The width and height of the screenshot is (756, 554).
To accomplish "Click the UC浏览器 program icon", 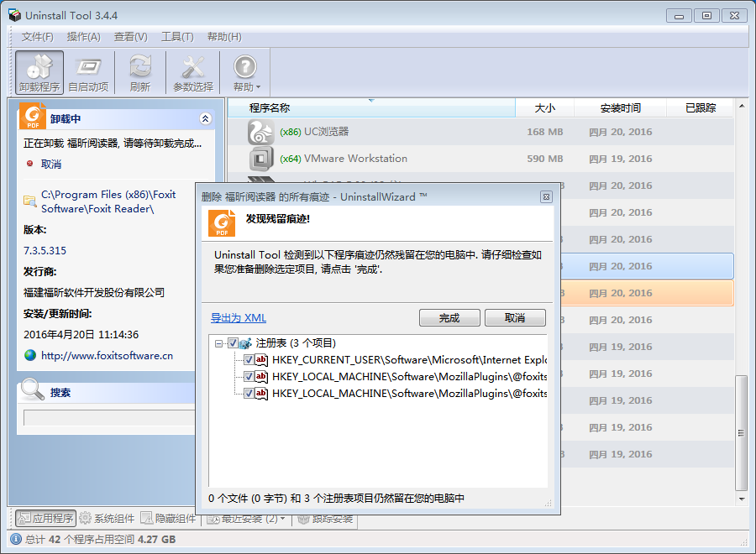I will tap(260, 132).
